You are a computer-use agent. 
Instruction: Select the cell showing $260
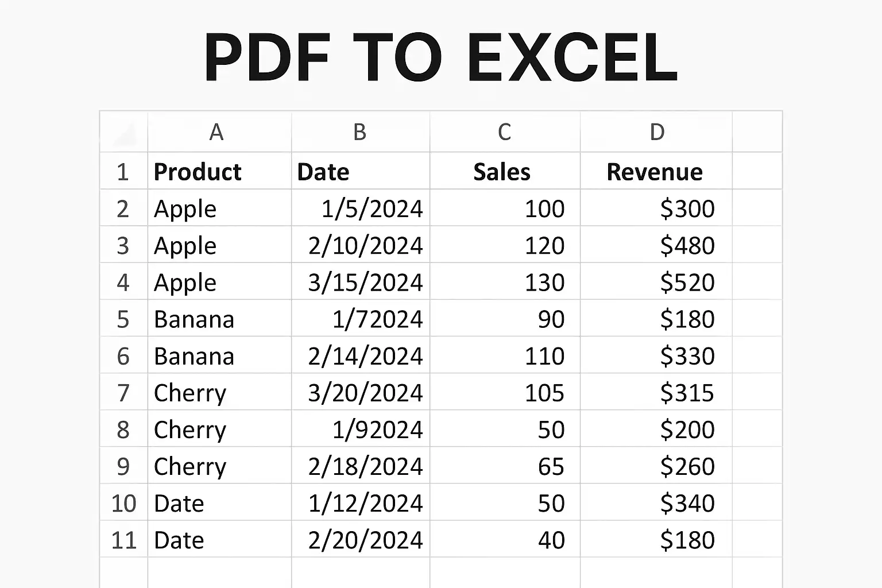click(x=656, y=466)
